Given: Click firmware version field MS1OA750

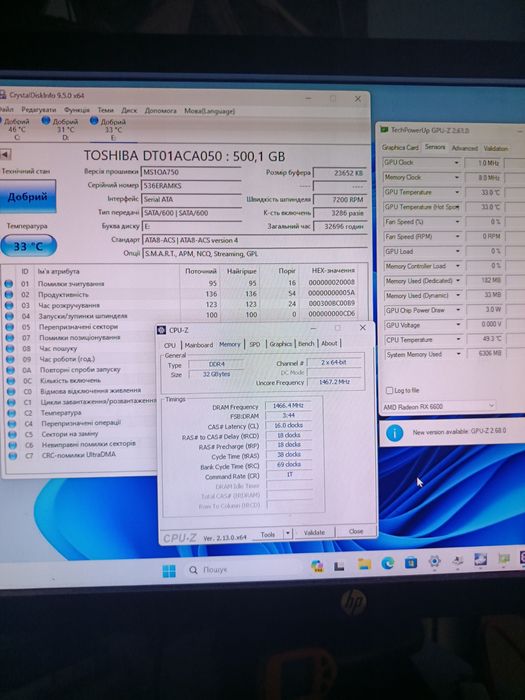Looking at the screenshot, I should 191,172.
